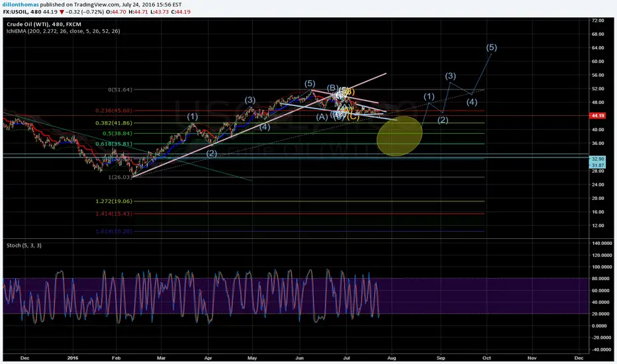Click the 32.90 price tag on the axis
Screen dimensions: 617x364
pos(597,159)
